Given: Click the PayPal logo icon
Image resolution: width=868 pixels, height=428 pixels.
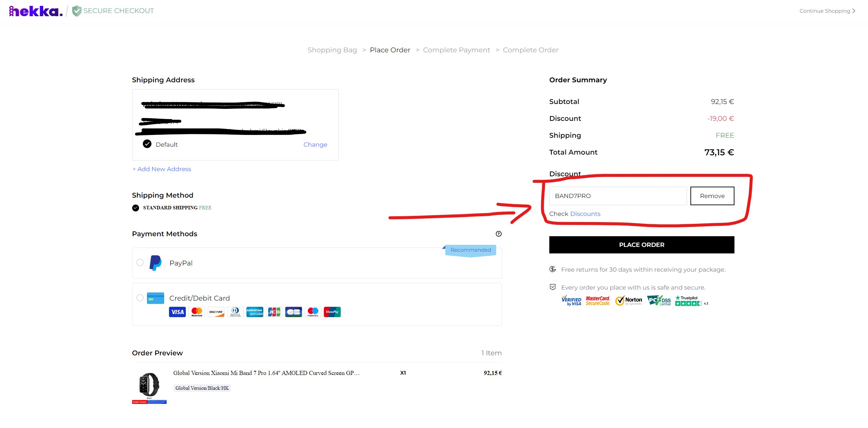Looking at the screenshot, I should click(x=155, y=263).
